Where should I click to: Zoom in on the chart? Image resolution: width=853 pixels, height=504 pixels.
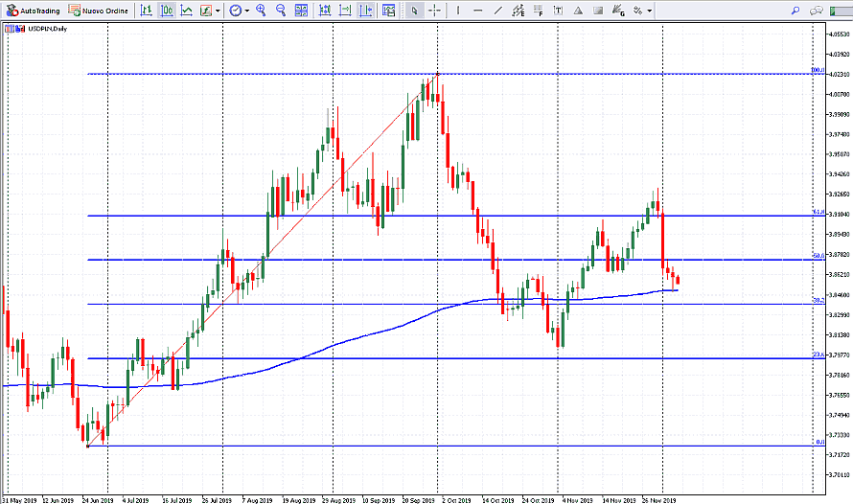261,11
